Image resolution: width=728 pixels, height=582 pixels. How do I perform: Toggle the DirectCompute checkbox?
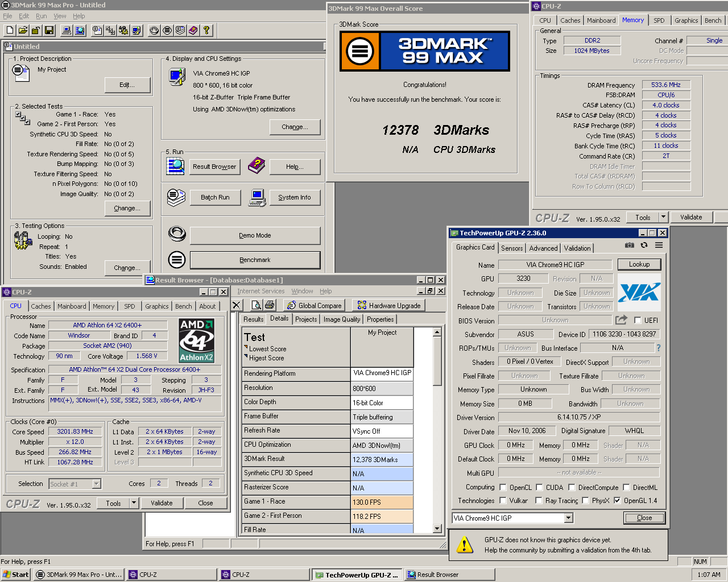572,487
